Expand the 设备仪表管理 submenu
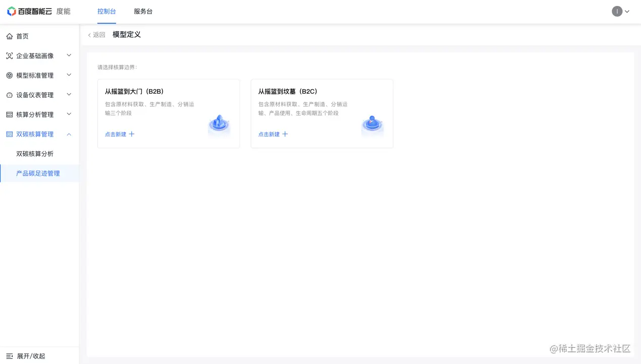 coord(69,94)
